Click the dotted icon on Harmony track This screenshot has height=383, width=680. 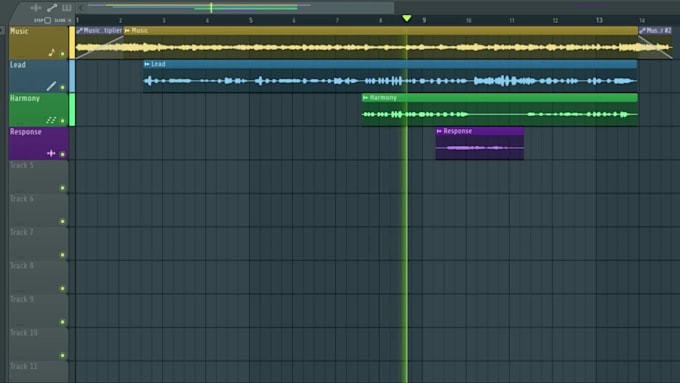(51, 120)
